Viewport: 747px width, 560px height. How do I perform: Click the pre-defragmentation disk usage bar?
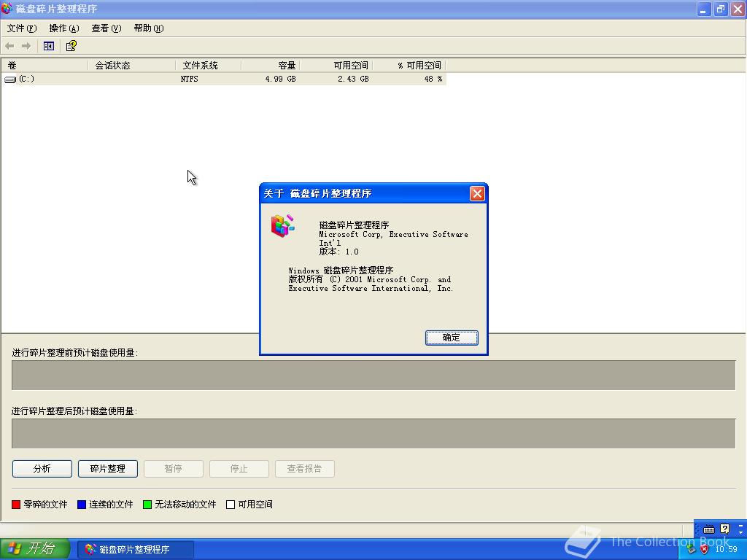point(373,376)
